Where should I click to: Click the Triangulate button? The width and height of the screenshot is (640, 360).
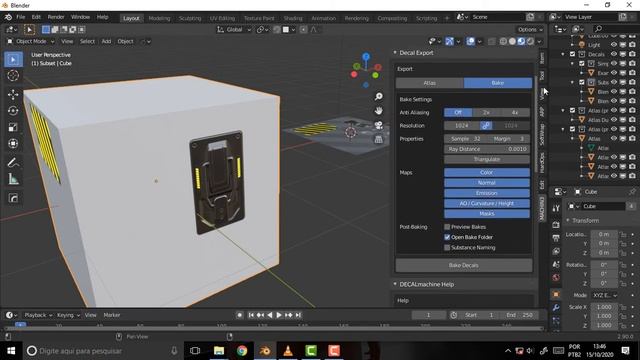487,159
